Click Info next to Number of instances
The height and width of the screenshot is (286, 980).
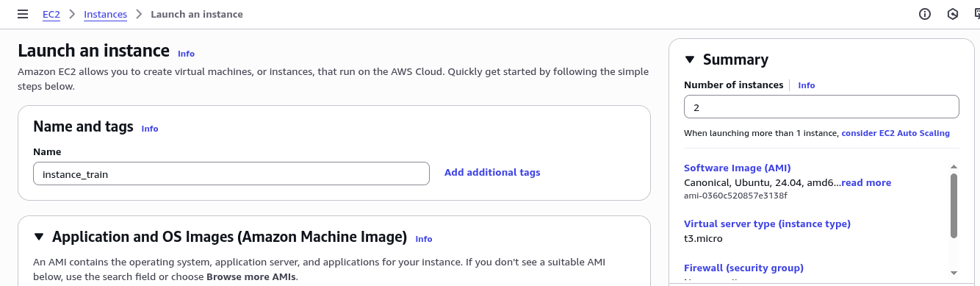tap(807, 85)
